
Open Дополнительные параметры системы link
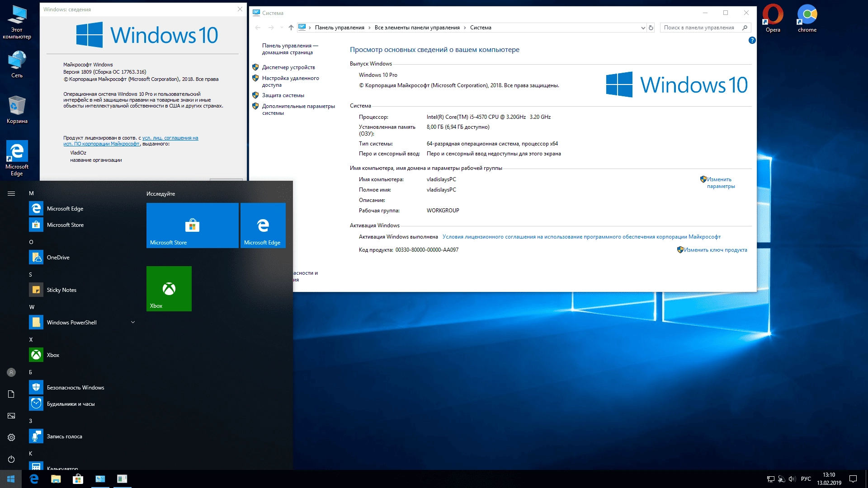click(x=298, y=109)
